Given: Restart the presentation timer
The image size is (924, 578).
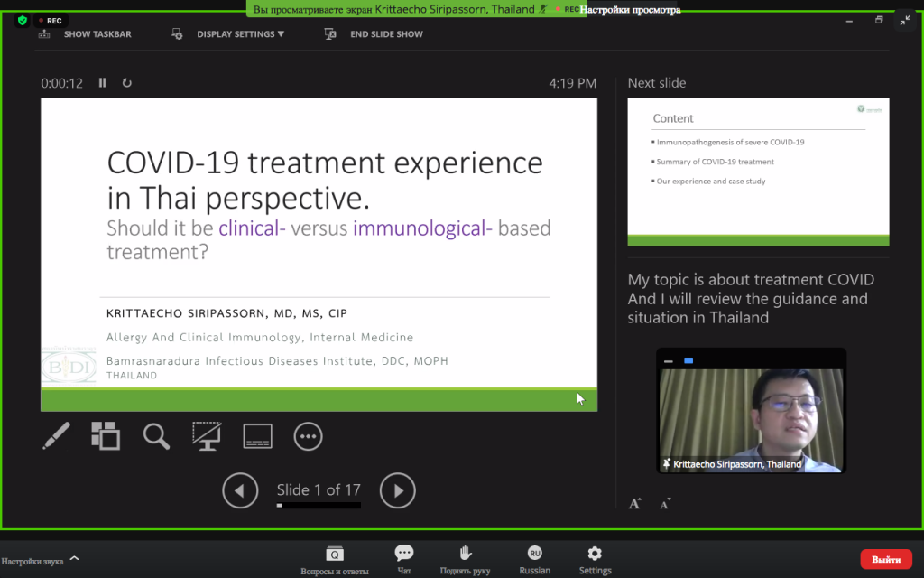Looking at the screenshot, I should [x=126, y=82].
